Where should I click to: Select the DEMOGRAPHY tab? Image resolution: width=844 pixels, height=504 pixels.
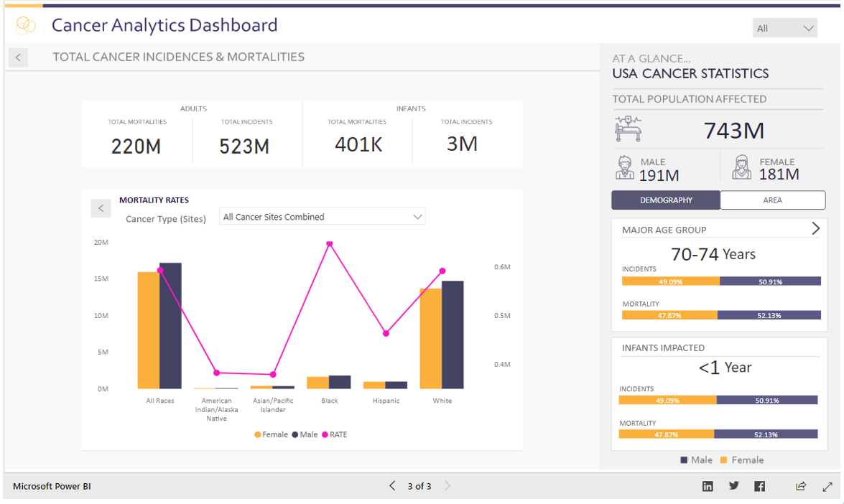click(665, 200)
